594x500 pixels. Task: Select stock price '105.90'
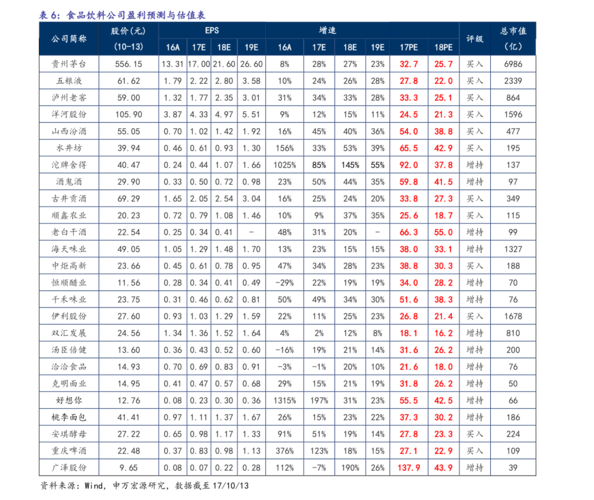pyautogui.click(x=128, y=114)
